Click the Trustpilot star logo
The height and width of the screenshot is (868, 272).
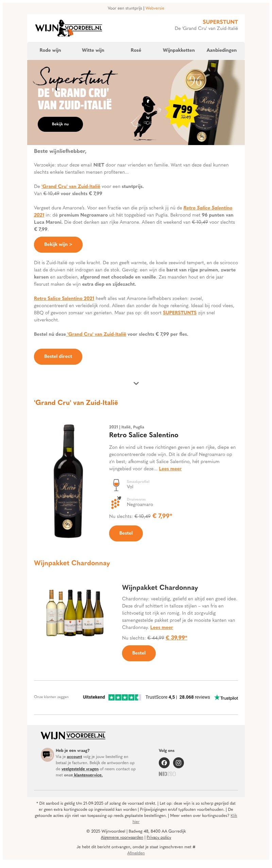[226, 698]
